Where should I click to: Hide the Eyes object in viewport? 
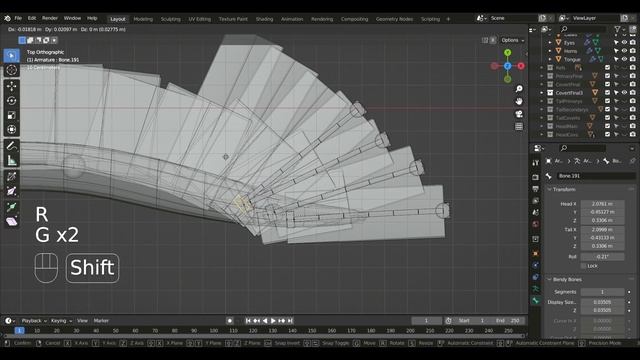click(624, 42)
